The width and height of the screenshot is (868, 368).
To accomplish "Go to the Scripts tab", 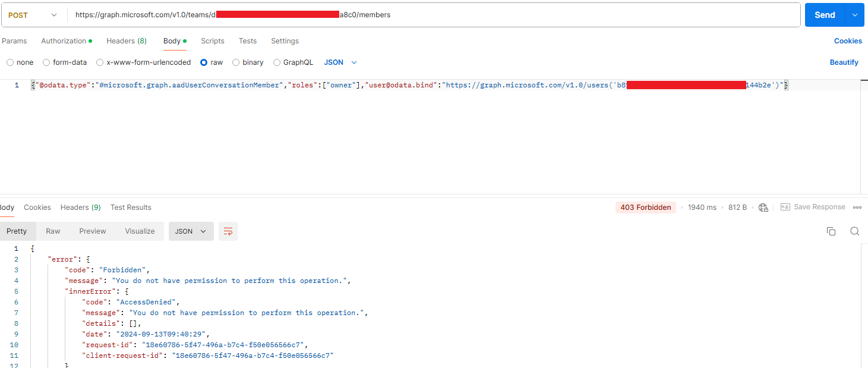I will pyautogui.click(x=213, y=41).
